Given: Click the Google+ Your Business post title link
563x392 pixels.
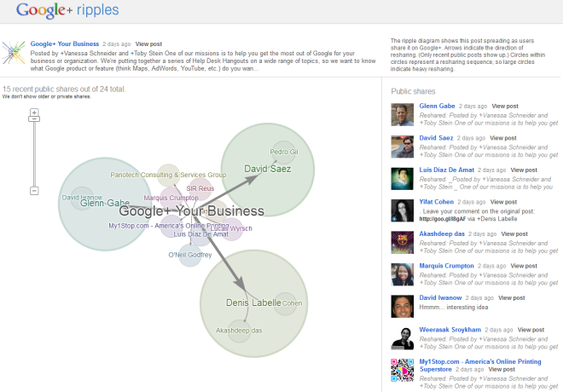Looking at the screenshot, I should 64,43.
